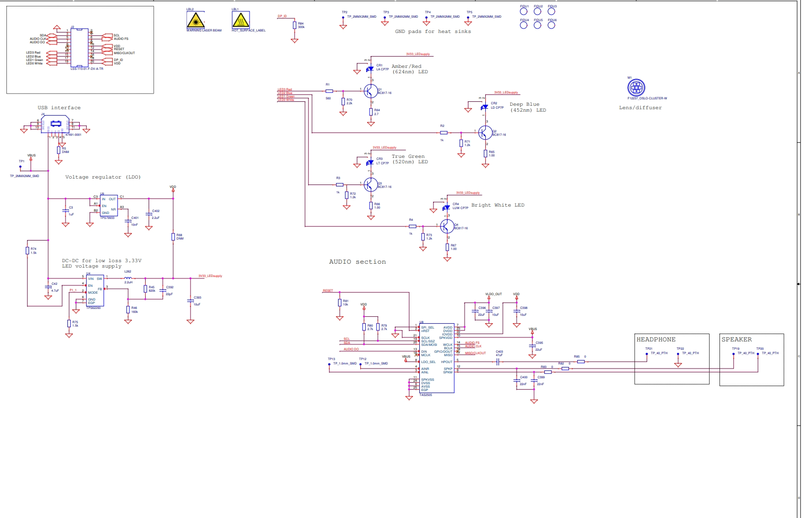Viewport: 812px width, 518px height.
Task: Click the "Voltage regulator (LDO)" heading
Action: (103, 177)
